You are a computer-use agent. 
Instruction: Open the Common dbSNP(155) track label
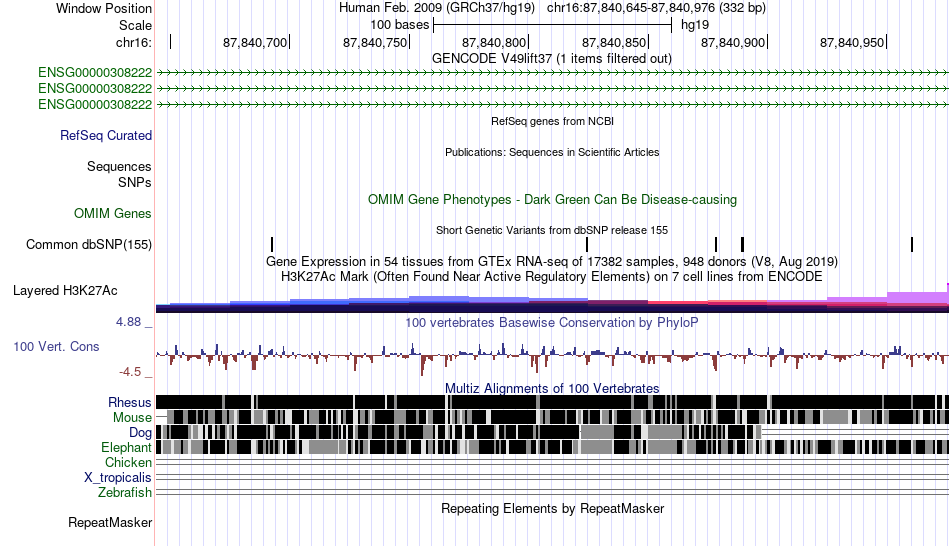89,245
